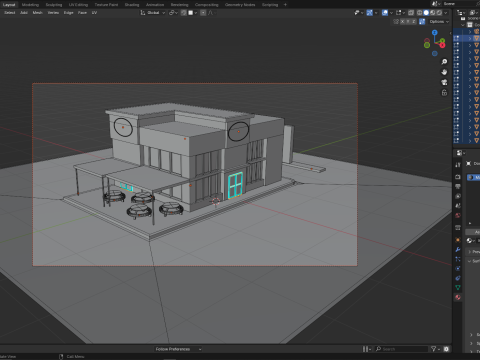Image resolution: width=480 pixels, height=360 pixels.
Task: Switch to the UV Editing workspace tab
Action: 78,5
